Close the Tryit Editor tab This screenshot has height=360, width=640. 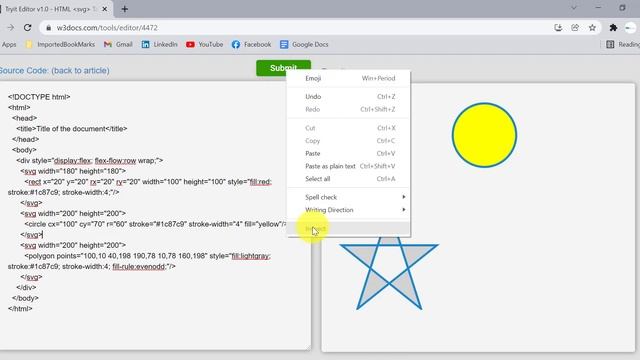(105, 9)
